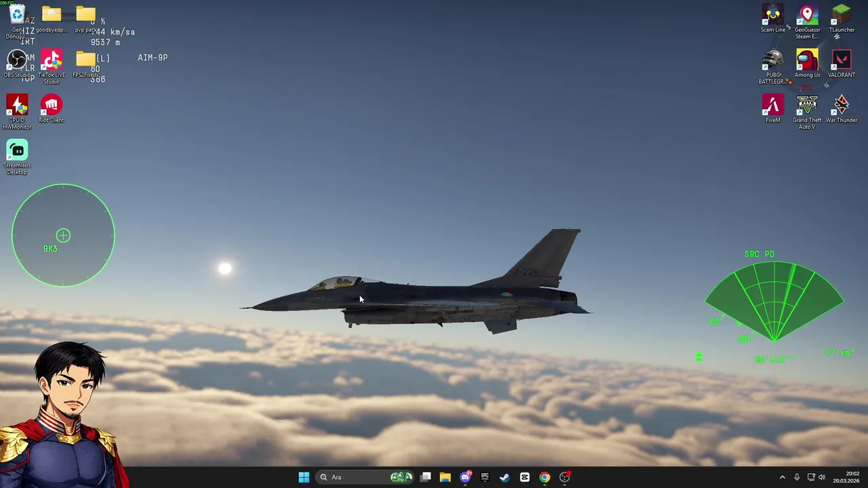Open Scam Line desktop shortcut
Image resolution: width=868 pixels, height=488 pixels.
click(x=773, y=19)
